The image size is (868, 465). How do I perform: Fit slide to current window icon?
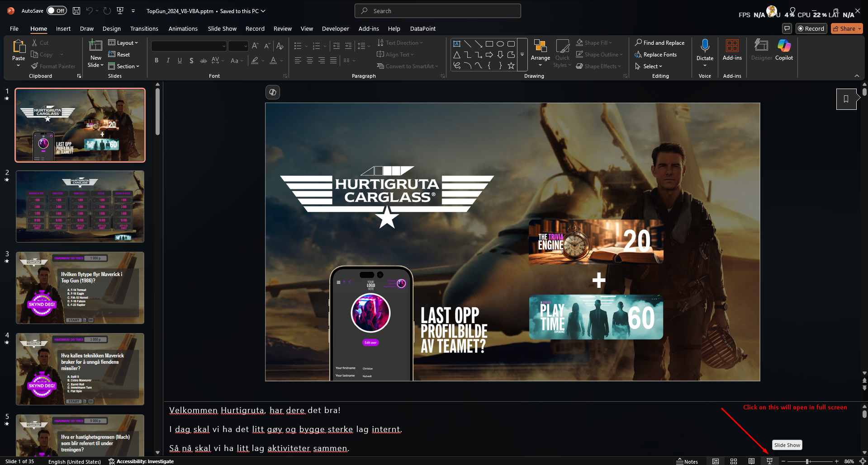862,461
